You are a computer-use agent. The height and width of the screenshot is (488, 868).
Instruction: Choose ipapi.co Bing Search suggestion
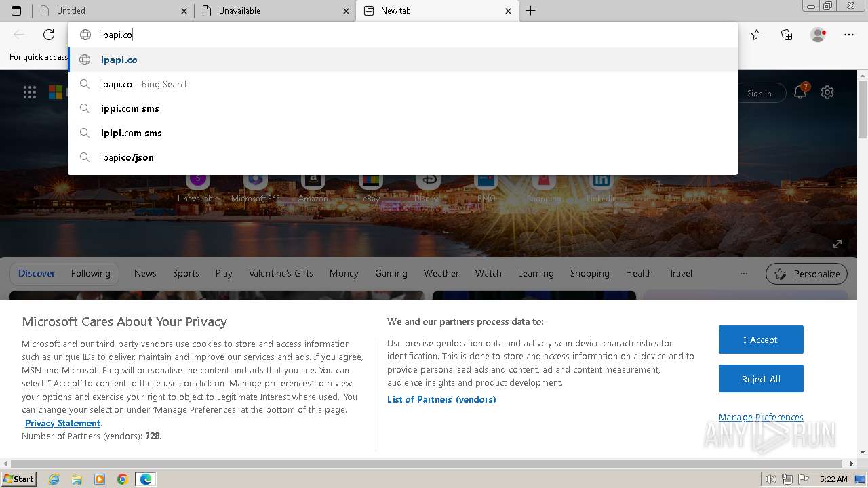pos(402,84)
